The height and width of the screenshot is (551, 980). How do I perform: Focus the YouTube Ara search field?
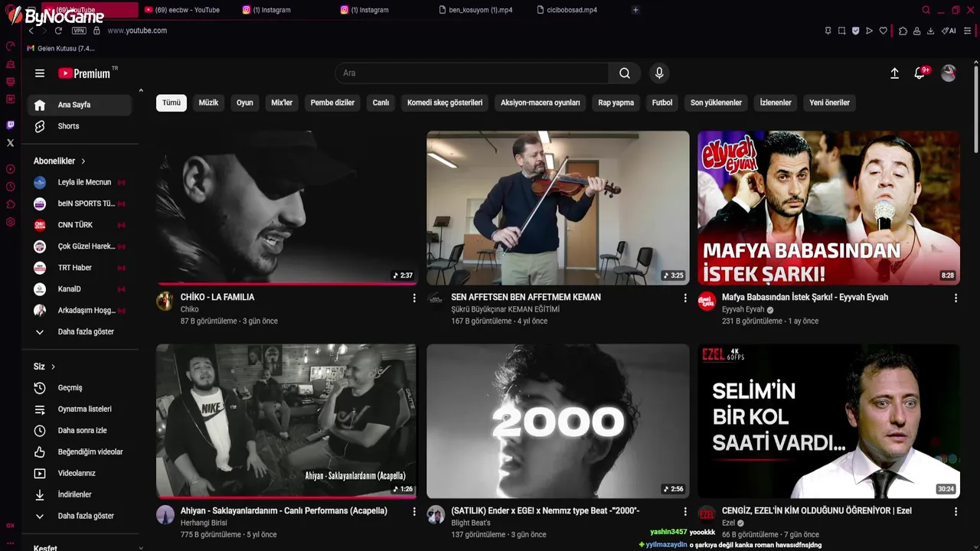pyautogui.click(x=472, y=73)
